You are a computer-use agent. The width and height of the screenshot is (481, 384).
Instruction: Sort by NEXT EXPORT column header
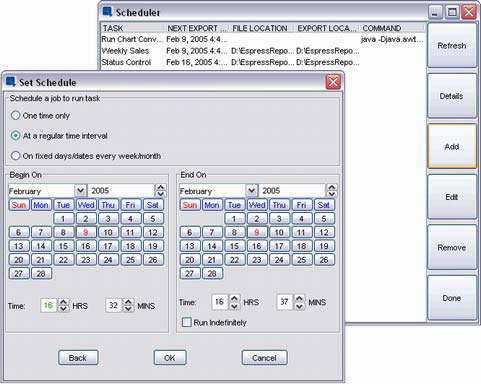pos(197,28)
